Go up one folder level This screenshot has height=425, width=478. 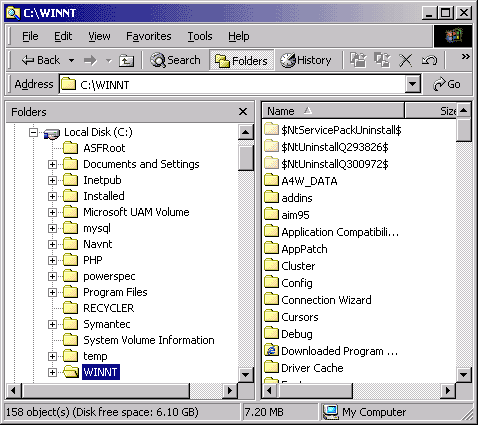[x=127, y=61]
